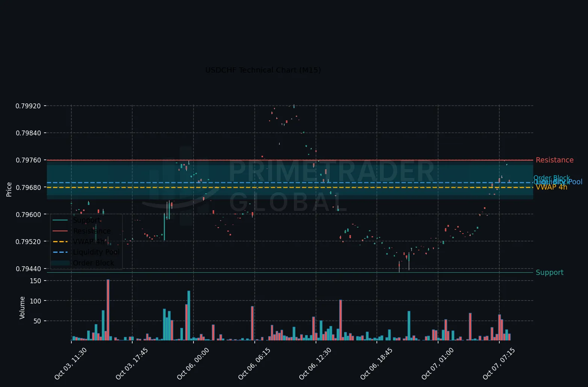Select the Oct 03, 11:30 time label

point(70,363)
